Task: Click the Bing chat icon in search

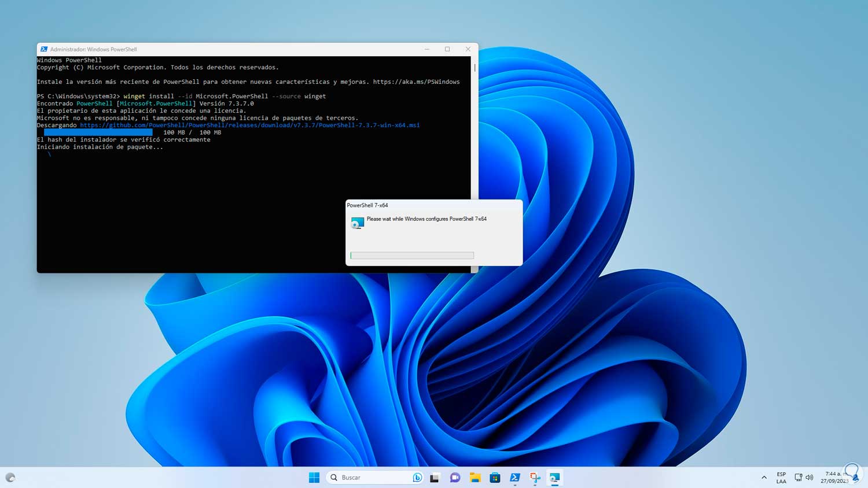Action: tap(417, 478)
